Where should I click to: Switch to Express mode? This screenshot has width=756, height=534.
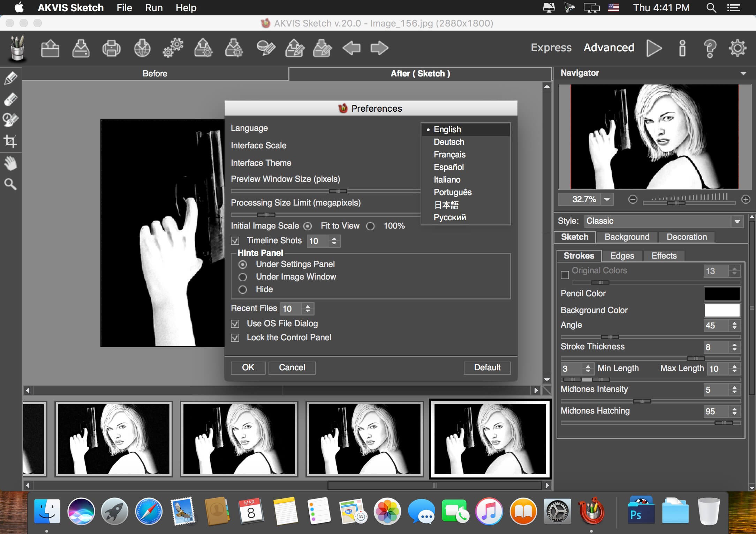tap(551, 47)
